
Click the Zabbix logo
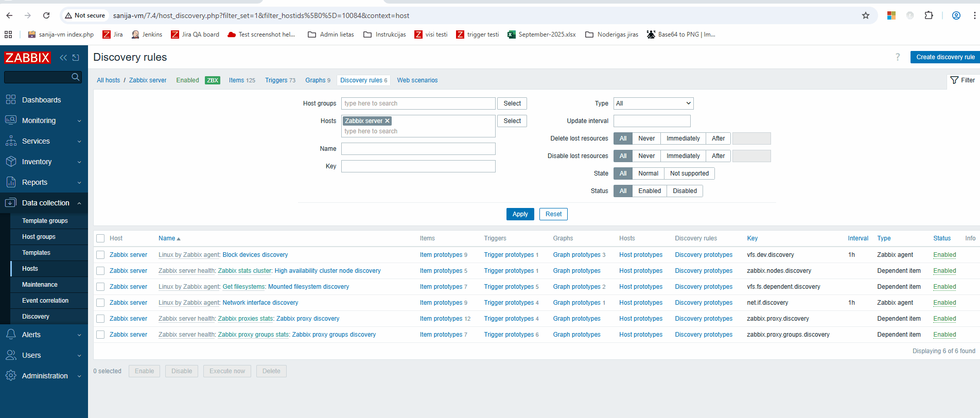27,57
